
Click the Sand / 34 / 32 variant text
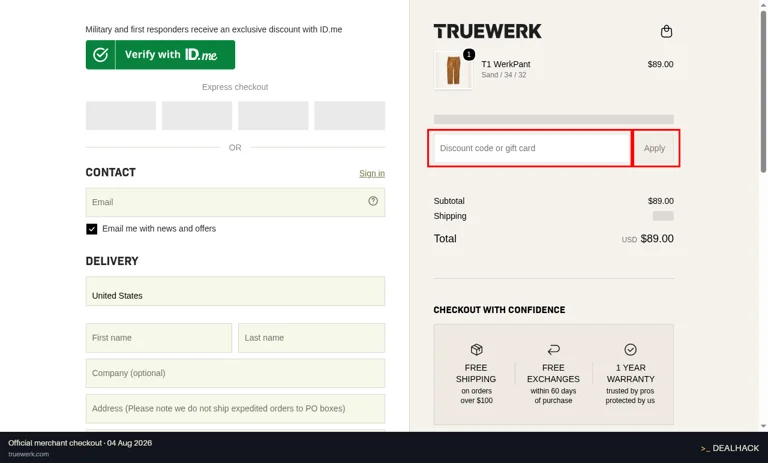(504, 75)
